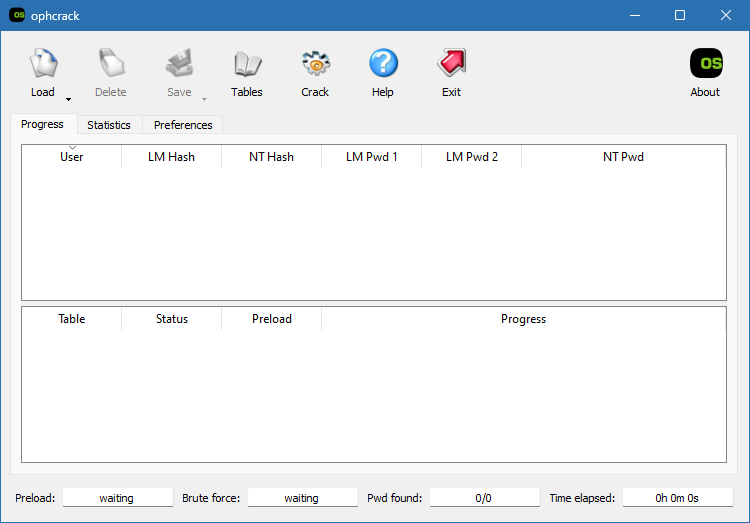Click the Preload column header
This screenshot has height=523, width=750.
272,319
